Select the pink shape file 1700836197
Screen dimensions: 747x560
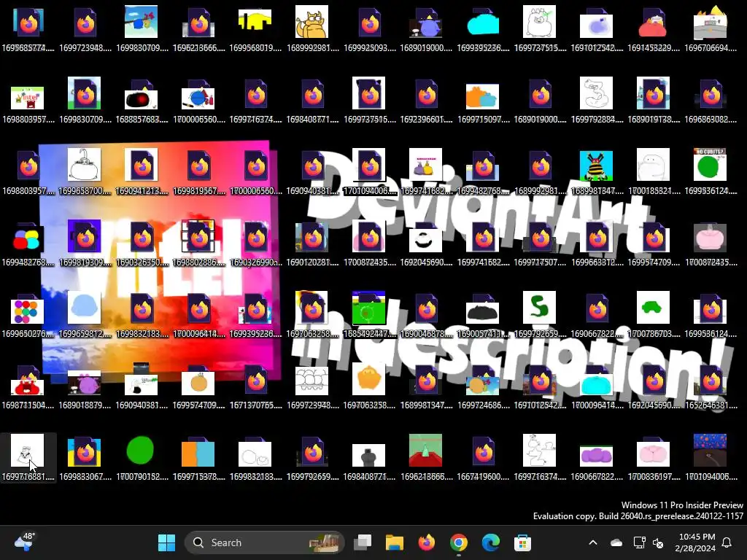coord(653,457)
